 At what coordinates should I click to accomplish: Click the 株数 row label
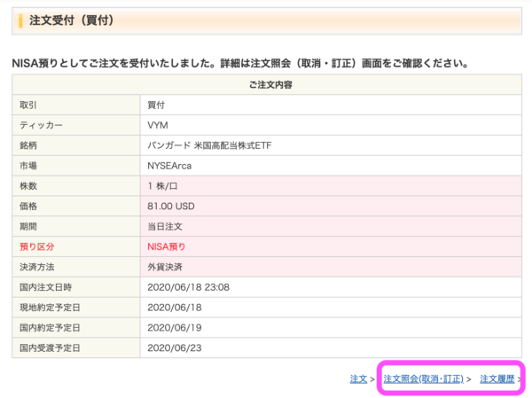pyautogui.click(x=28, y=186)
